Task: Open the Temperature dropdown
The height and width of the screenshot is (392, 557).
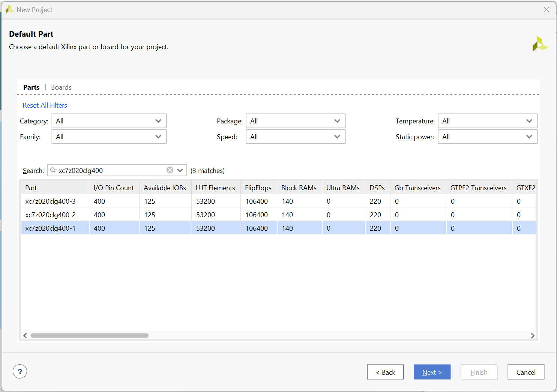Action: [x=487, y=121]
